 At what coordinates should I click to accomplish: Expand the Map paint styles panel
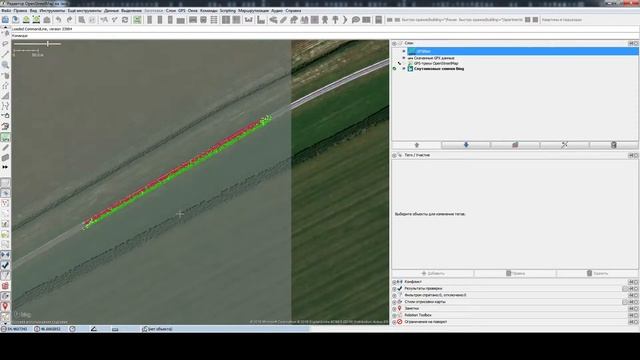pos(394,302)
